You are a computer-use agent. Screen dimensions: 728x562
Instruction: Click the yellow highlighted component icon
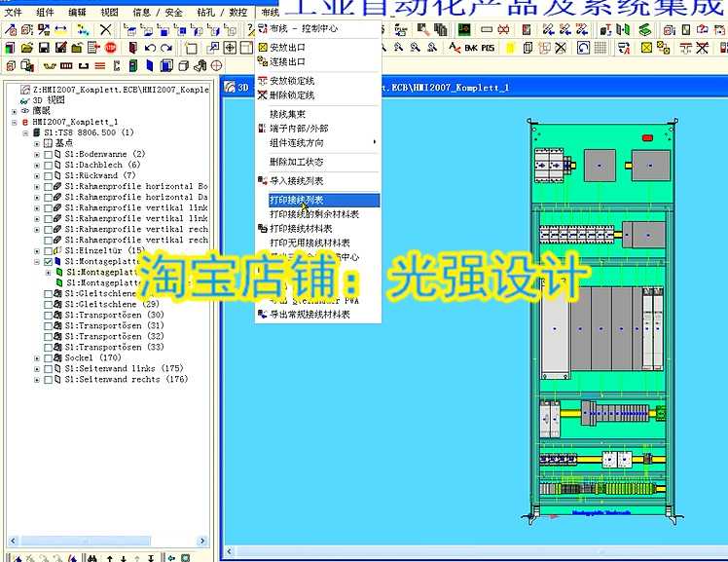tap(510, 48)
